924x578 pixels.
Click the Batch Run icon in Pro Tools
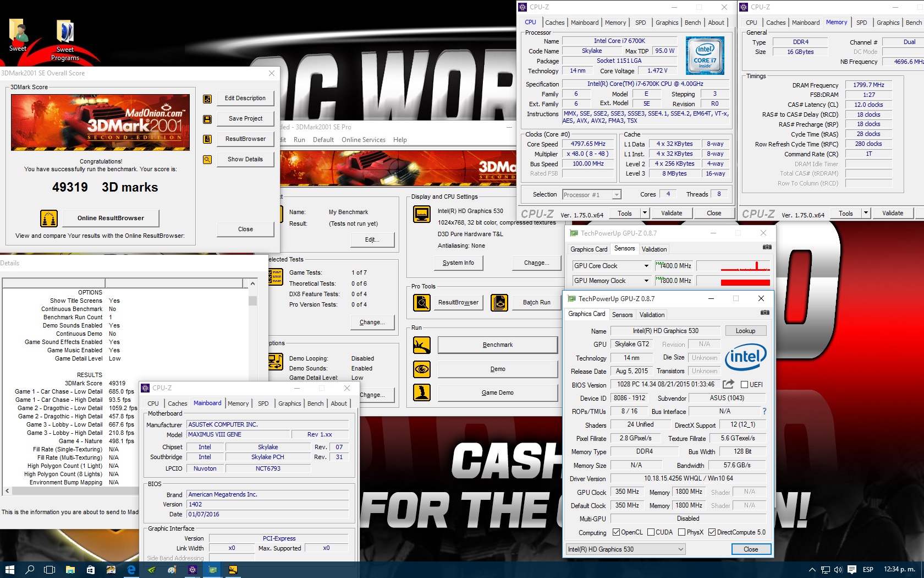click(x=499, y=302)
